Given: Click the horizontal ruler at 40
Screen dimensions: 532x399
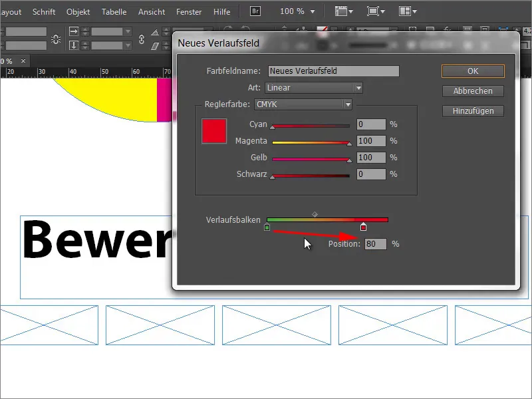Looking at the screenshot, I should point(72,72).
